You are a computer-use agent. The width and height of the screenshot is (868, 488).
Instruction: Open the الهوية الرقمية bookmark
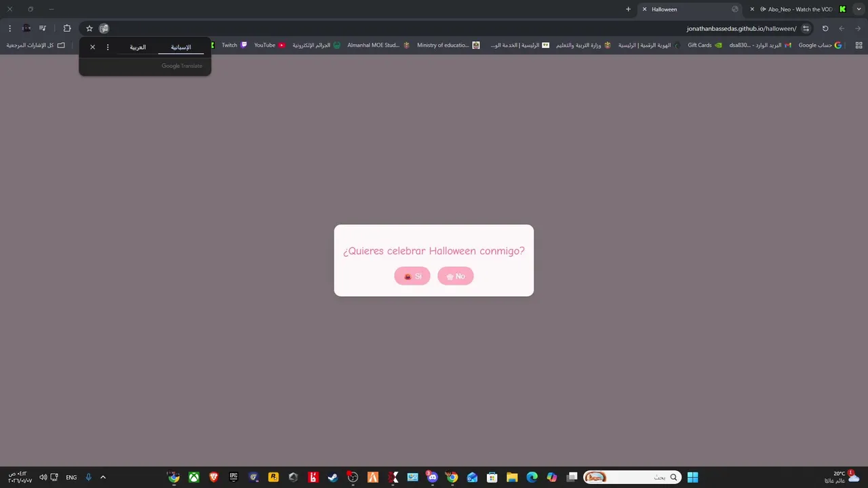click(649, 45)
